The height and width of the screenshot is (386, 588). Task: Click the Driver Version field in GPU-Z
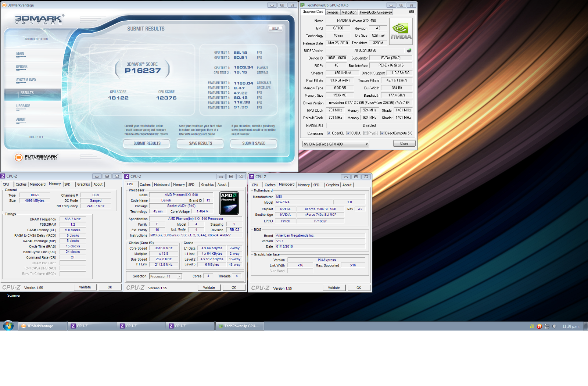pos(369,103)
